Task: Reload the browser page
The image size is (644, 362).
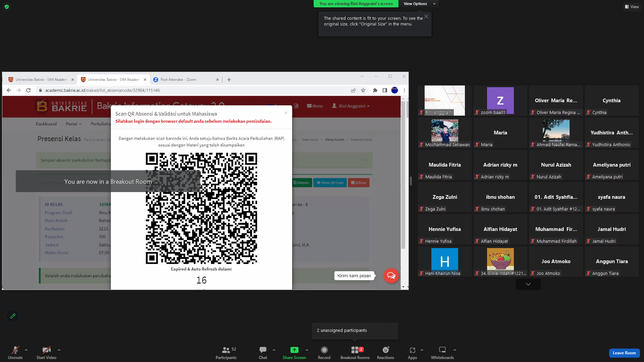Action: (29, 90)
